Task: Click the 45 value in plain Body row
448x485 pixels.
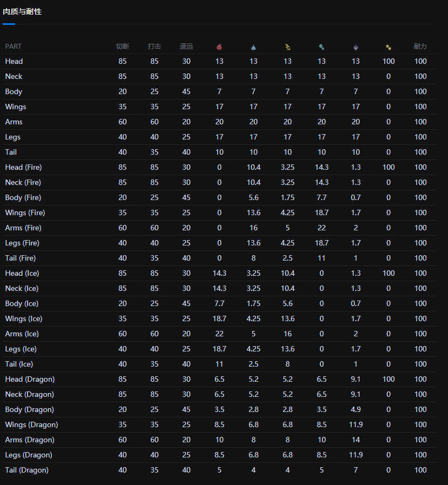Action: [x=186, y=91]
